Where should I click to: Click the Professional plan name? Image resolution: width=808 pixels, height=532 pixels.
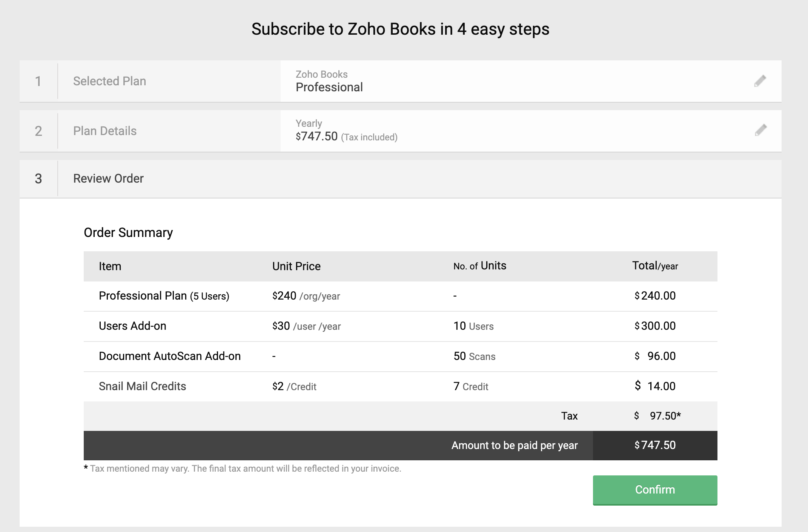[x=329, y=87]
